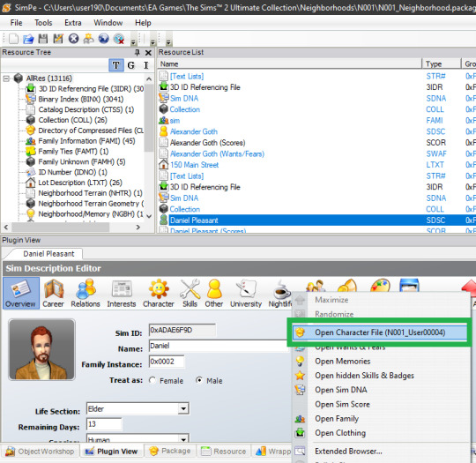Click the Save As toolbar icon
This screenshot has width=476, height=463.
58,39
